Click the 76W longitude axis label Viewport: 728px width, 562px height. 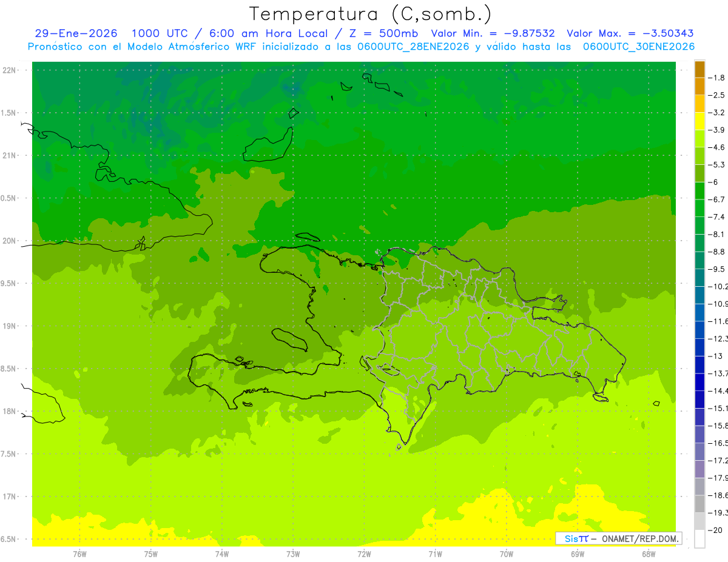(79, 554)
